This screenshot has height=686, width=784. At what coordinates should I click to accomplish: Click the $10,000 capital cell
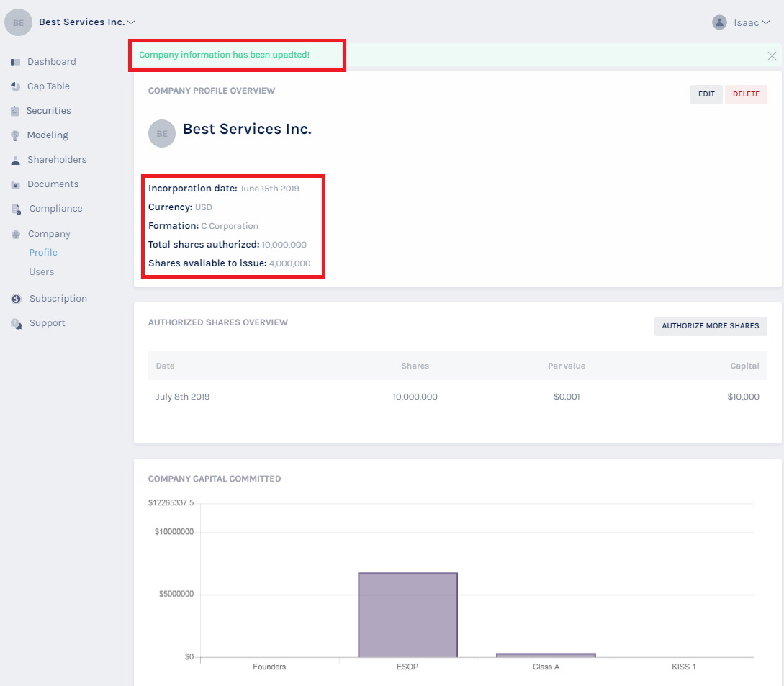click(x=743, y=397)
